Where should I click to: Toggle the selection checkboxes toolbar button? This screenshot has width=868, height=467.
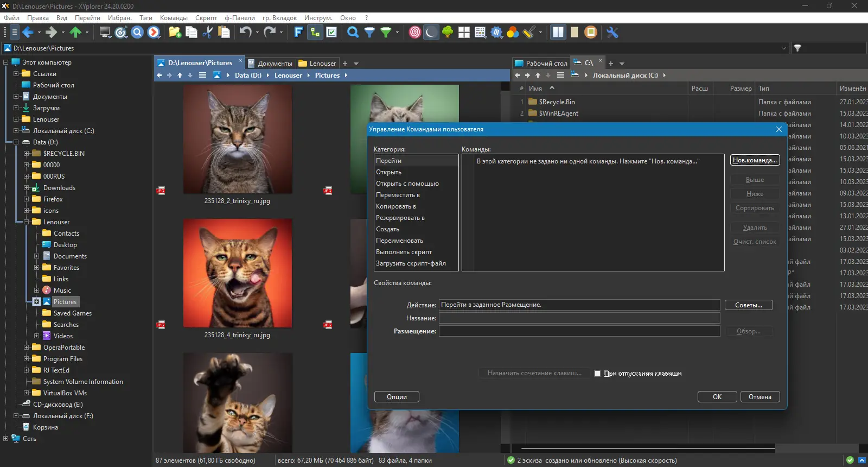click(x=331, y=33)
